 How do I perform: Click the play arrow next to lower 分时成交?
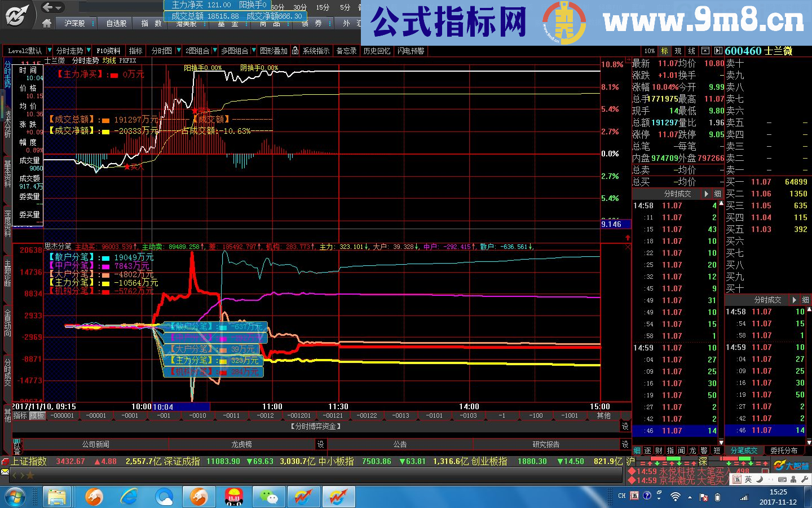(795, 300)
